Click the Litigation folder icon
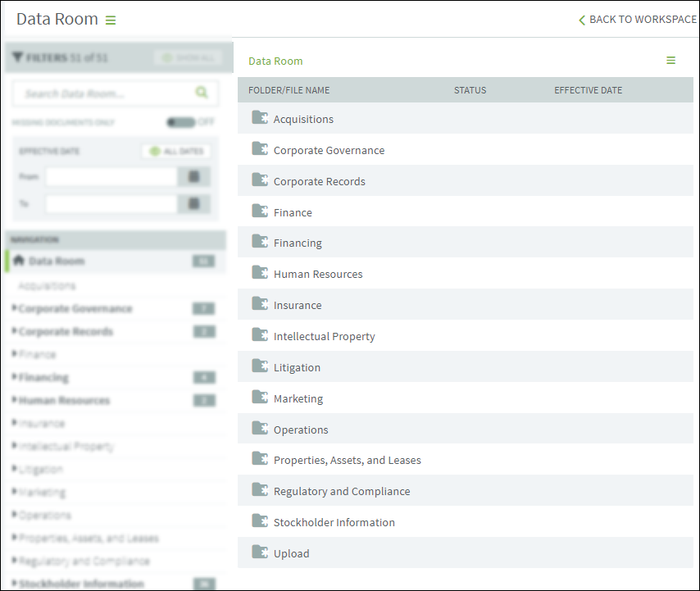 (260, 366)
